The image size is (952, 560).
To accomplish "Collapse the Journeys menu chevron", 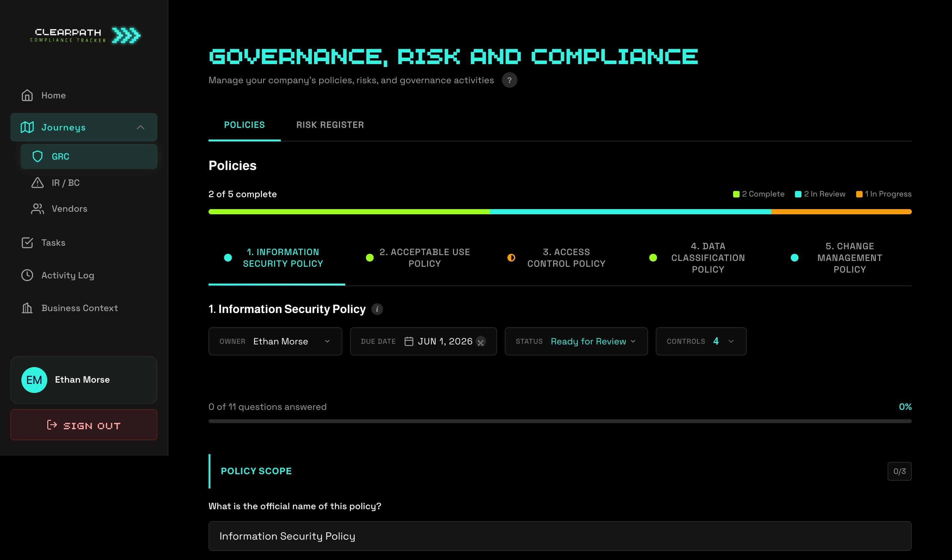I will 141,127.
